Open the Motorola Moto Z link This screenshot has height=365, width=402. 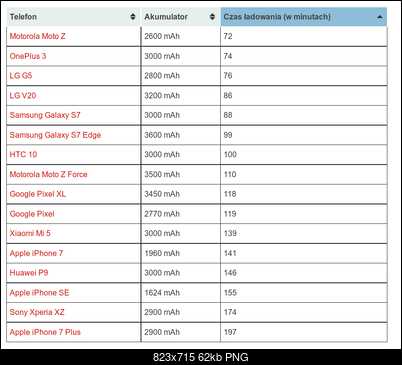38,36
